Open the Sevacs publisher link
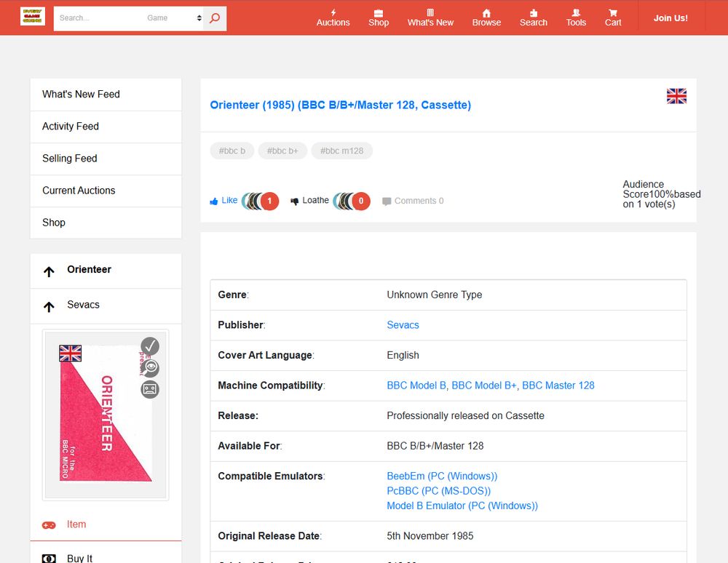Screen dimensions: 728x563 (x=403, y=324)
